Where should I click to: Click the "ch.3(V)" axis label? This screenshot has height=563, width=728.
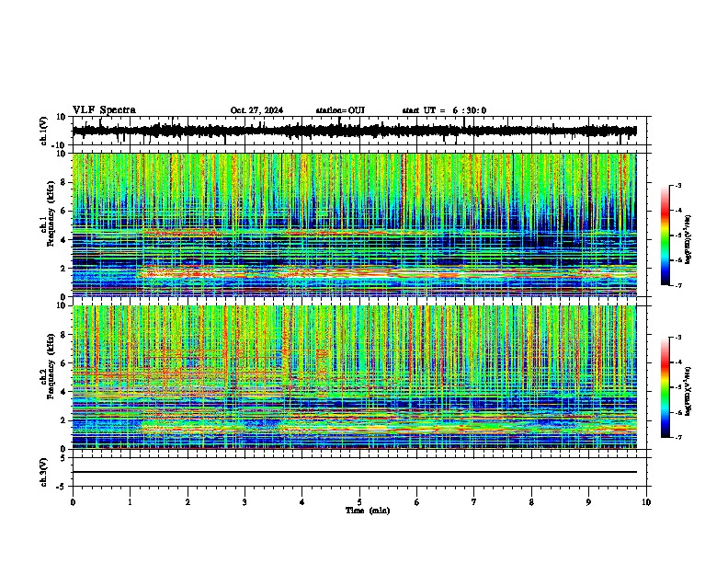coord(44,472)
